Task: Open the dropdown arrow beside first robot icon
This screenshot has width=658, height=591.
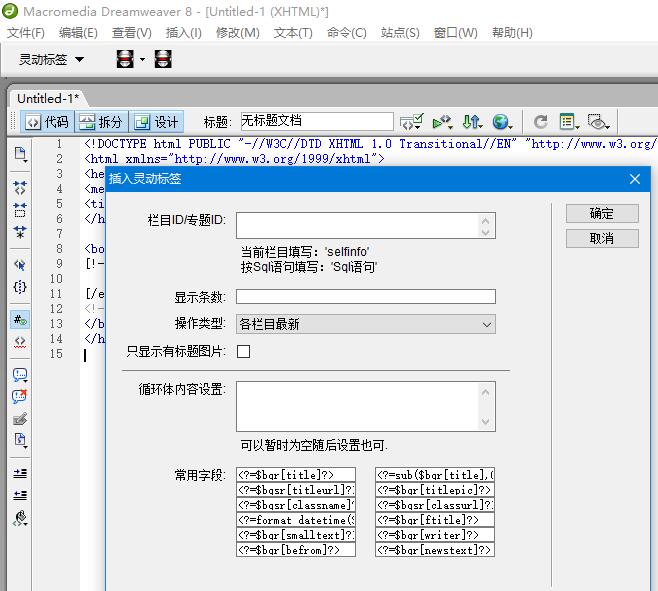Action: [142, 60]
